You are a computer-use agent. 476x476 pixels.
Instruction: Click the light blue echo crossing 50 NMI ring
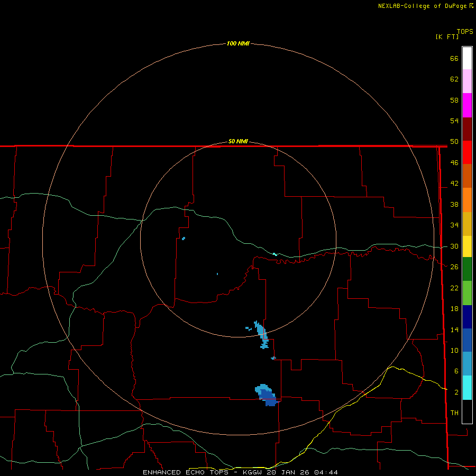coord(261,334)
